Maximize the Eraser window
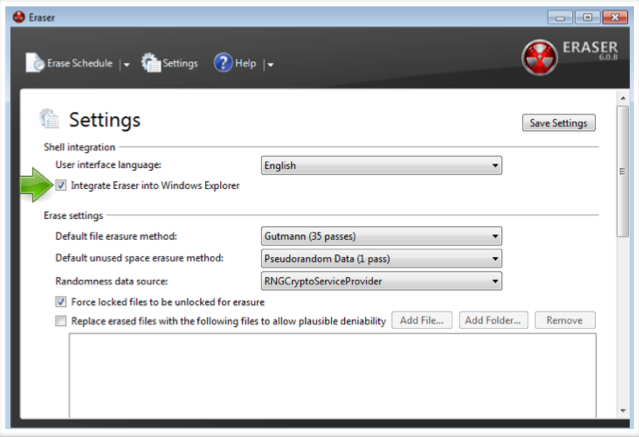The image size is (639, 437). (x=587, y=18)
